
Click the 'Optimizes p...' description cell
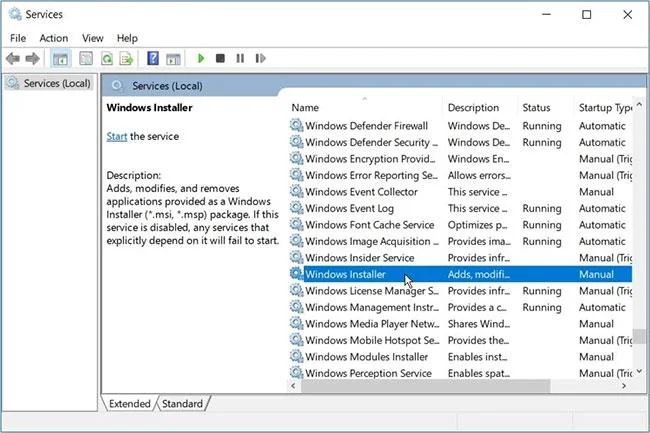tap(478, 225)
